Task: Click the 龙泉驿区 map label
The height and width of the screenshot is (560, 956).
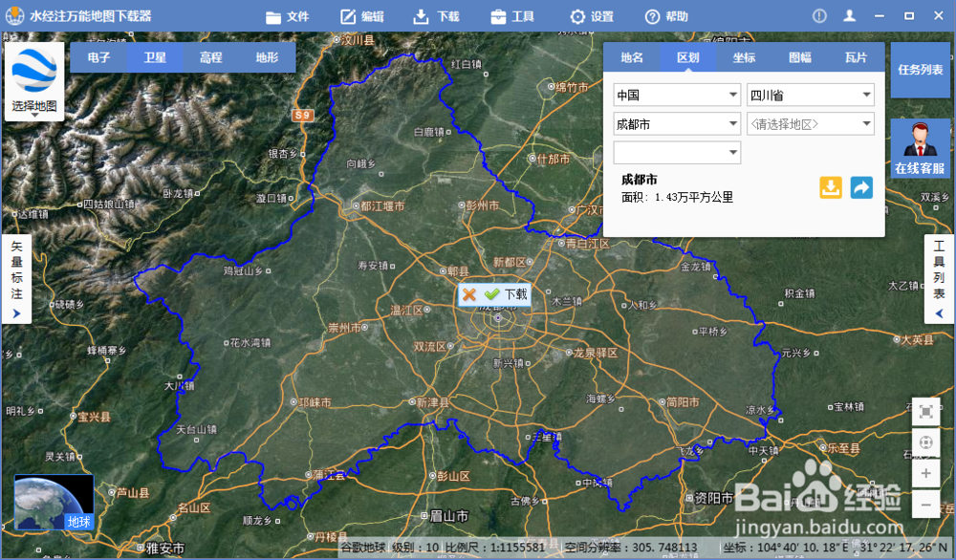Action: click(x=595, y=353)
